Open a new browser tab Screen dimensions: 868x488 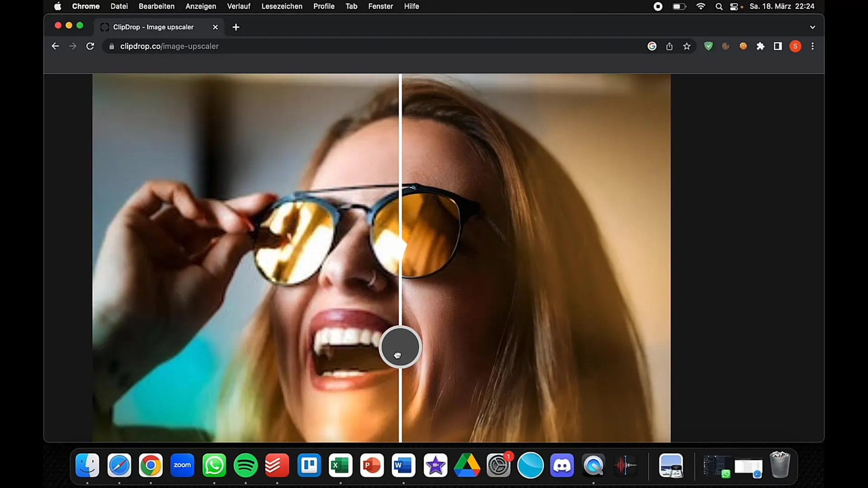tap(236, 27)
